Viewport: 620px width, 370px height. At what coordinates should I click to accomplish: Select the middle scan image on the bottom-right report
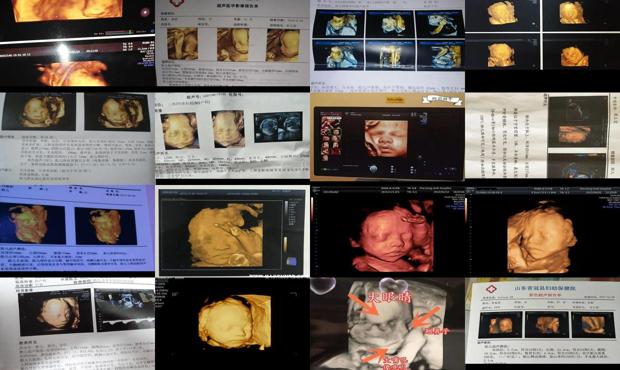[x=546, y=325]
